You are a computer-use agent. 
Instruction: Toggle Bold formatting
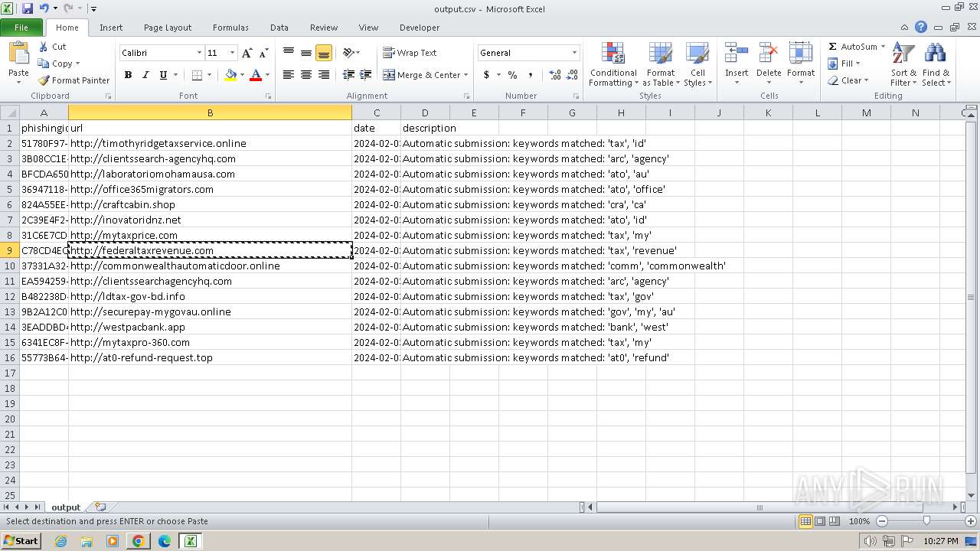coord(128,75)
